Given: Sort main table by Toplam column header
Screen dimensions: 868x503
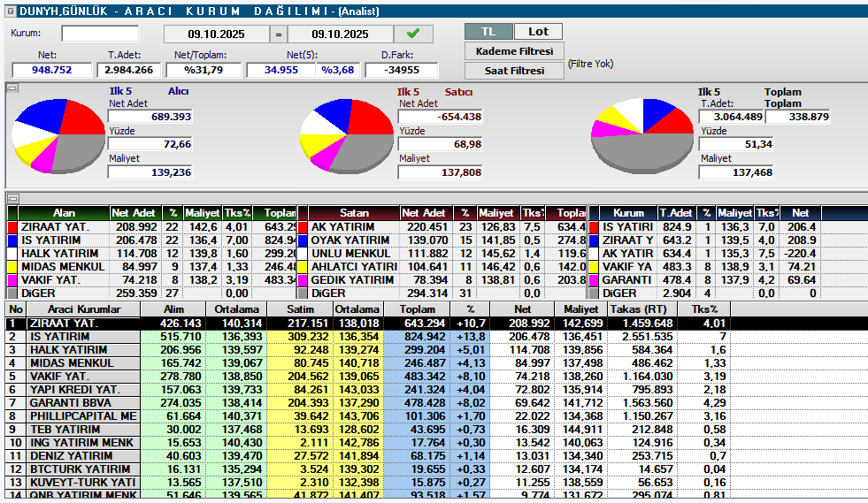Looking at the screenshot, I should coord(418,309).
